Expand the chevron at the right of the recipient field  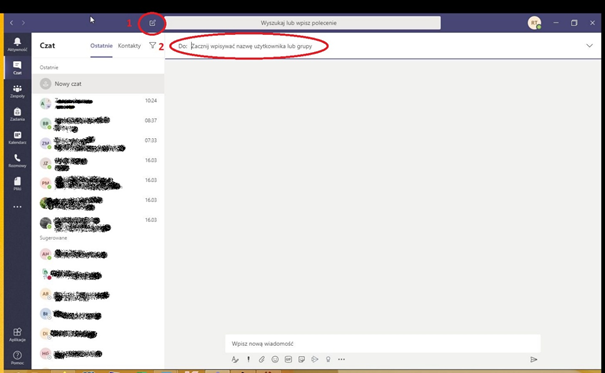(x=590, y=46)
